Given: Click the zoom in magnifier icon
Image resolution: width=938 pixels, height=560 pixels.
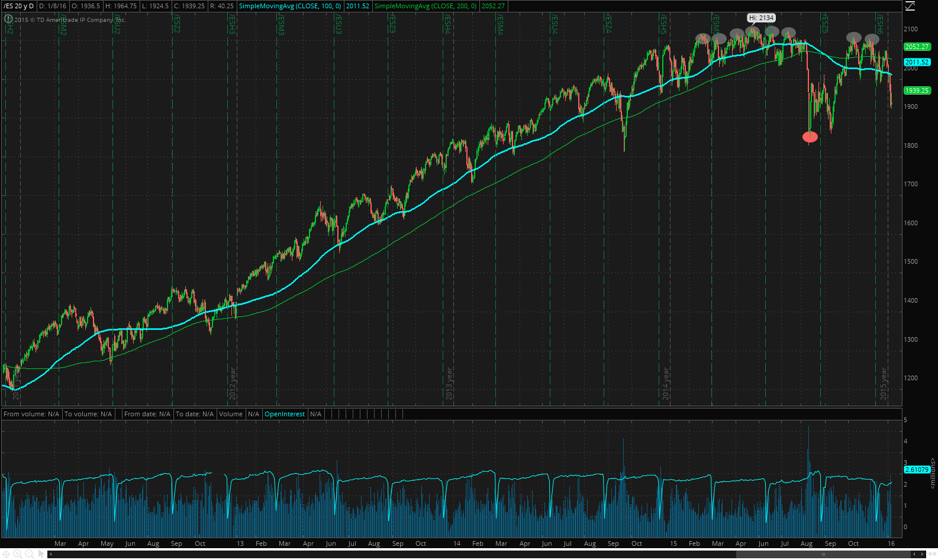Looking at the screenshot, I should point(18,554).
